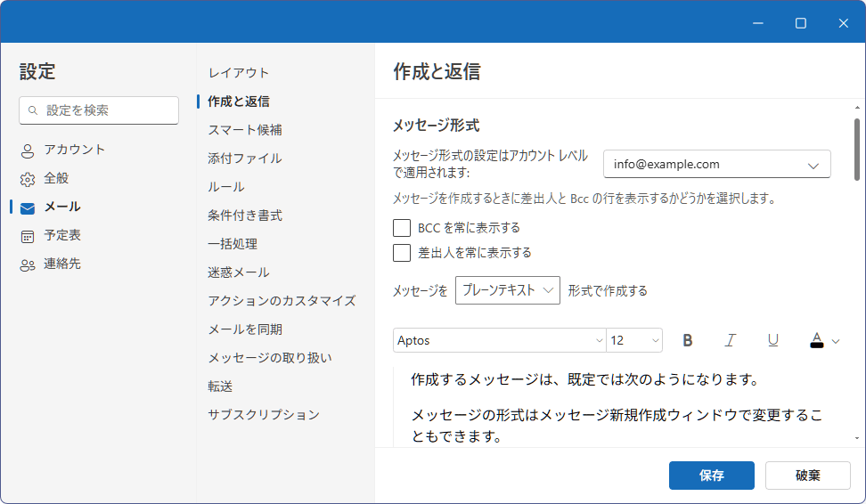
Task: Open the font color picker
Action: [x=824, y=340]
